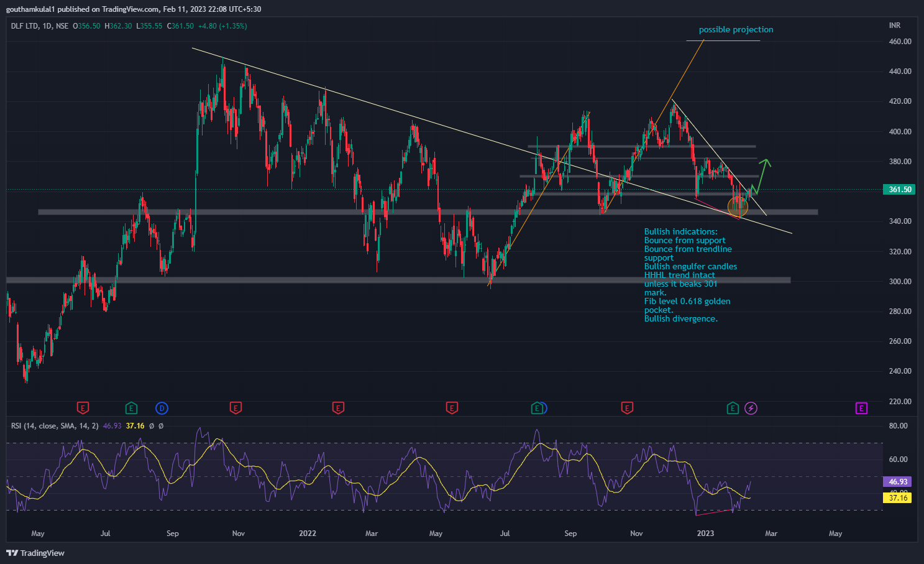Click the 460.00 price axis label

point(900,42)
